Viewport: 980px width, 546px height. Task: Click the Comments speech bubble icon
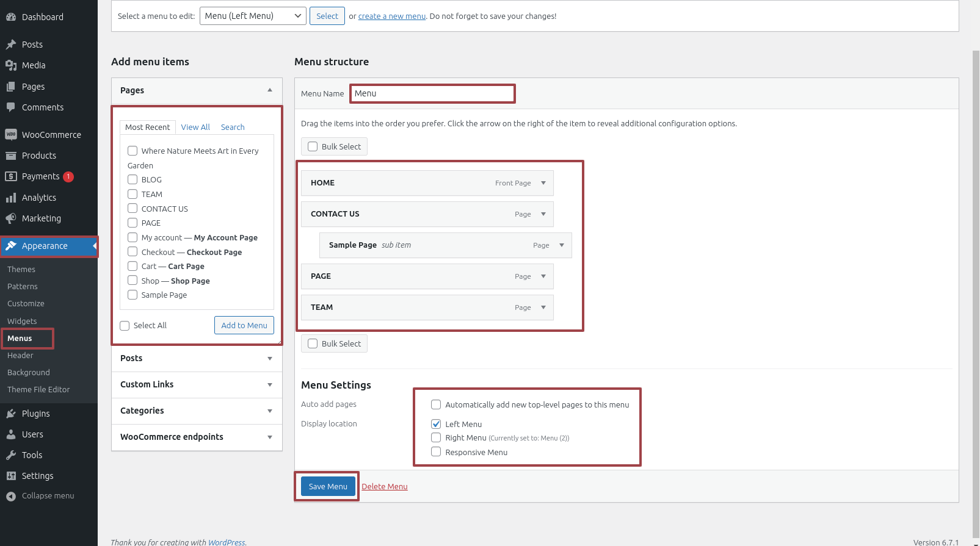(x=11, y=107)
